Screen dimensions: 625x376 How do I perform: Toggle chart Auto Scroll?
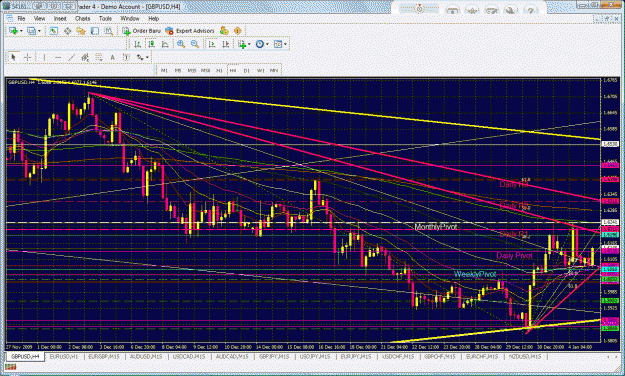tap(212, 44)
